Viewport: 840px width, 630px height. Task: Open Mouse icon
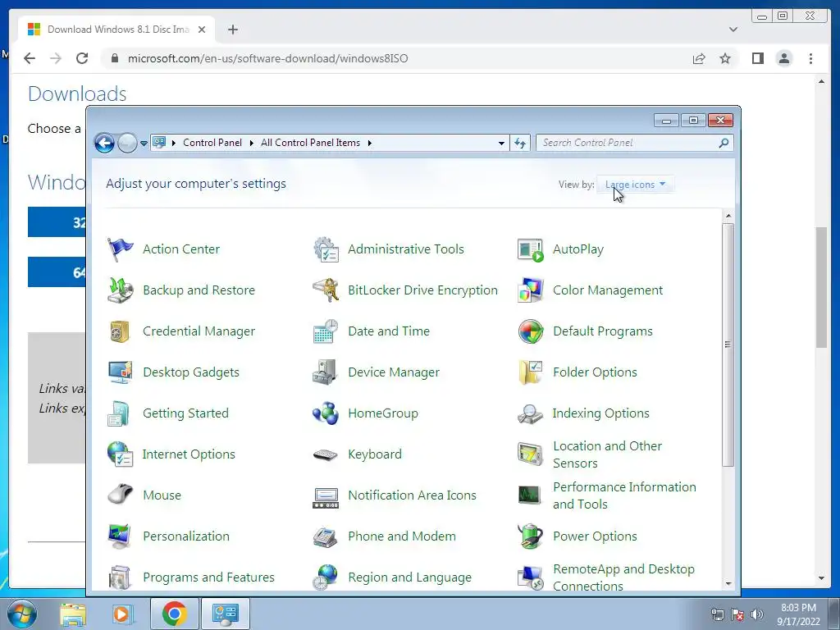tap(120, 495)
